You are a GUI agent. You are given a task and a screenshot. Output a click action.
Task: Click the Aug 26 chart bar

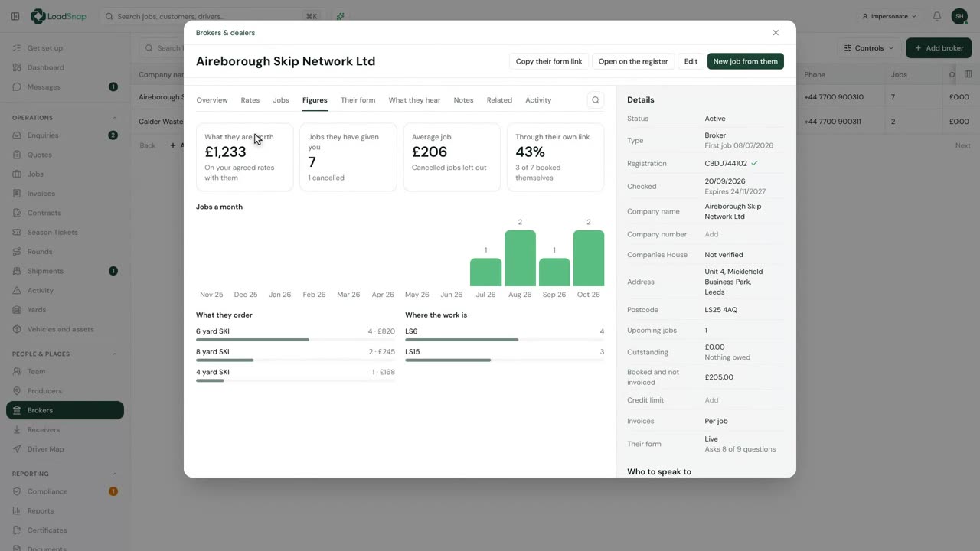(x=520, y=258)
